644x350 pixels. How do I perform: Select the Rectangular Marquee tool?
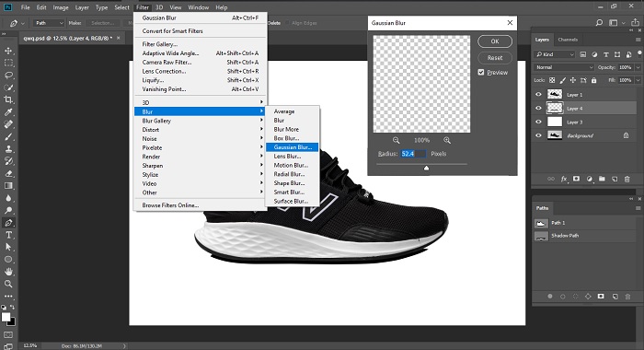click(x=8, y=64)
